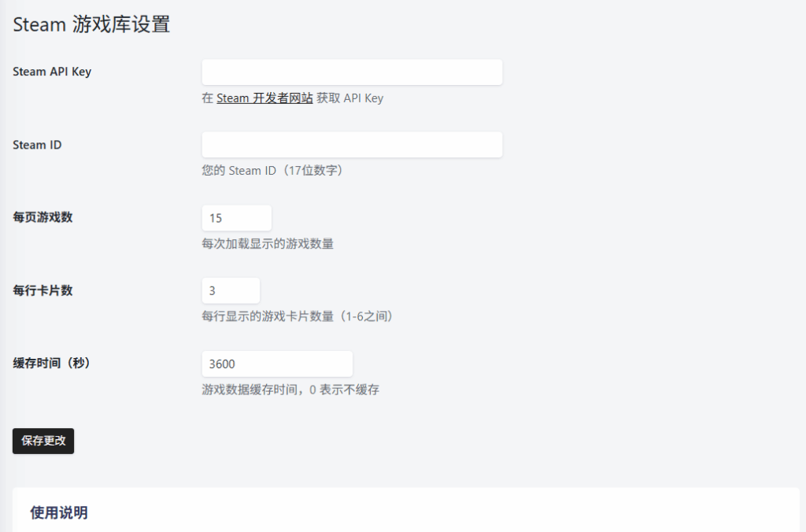Click hint text 每行显示的游戏卡片数量（1-6之间）
This screenshot has height=532, width=806.
pos(298,316)
